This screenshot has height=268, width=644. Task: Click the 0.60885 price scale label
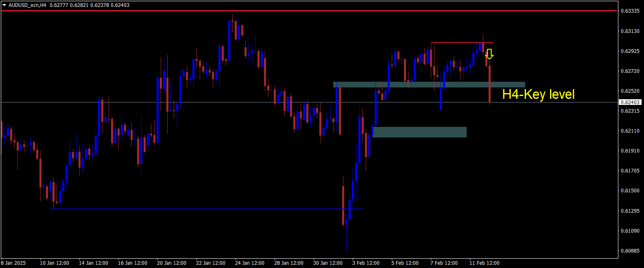point(630,251)
